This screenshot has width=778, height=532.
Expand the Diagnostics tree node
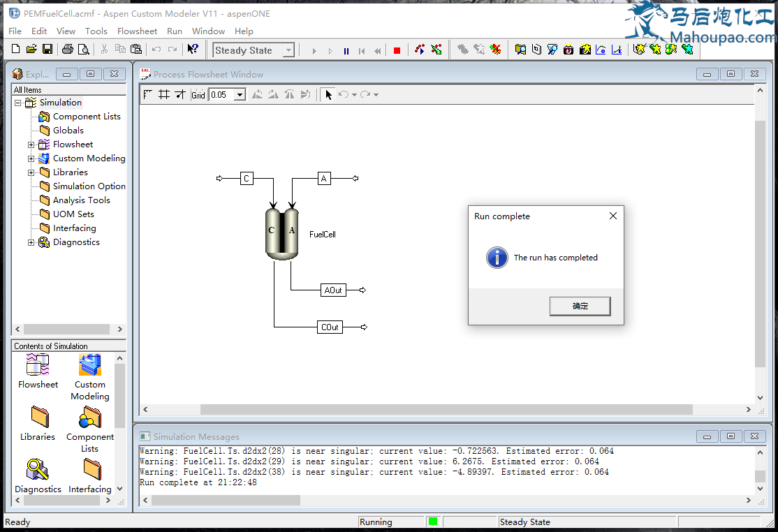coord(31,242)
